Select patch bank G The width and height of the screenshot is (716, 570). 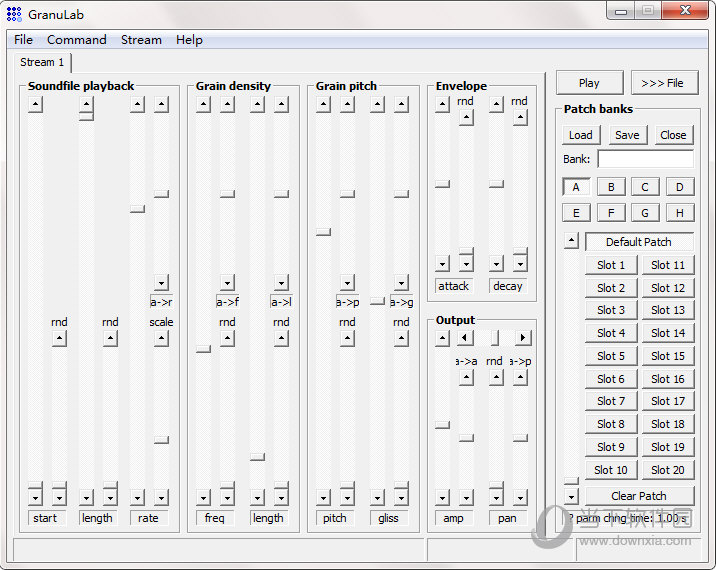tap(645, 213)
